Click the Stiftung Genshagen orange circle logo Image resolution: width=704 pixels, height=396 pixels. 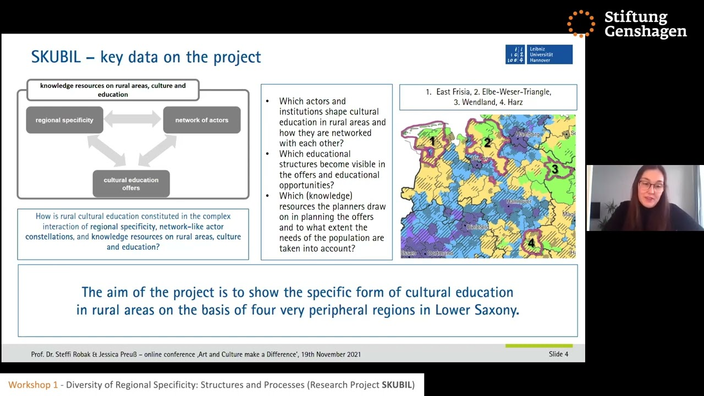click(581, 23)
